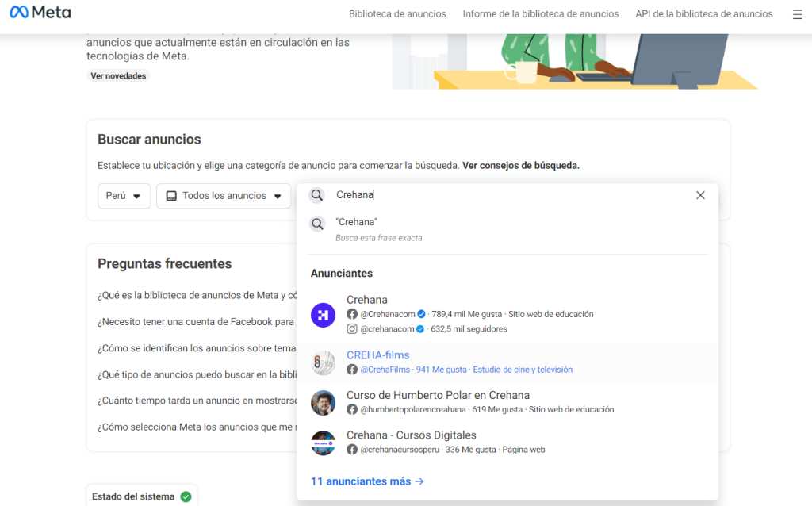
Task: Select the exact phrase "Crehana" suggestion
Action: [x=507, y=229]
